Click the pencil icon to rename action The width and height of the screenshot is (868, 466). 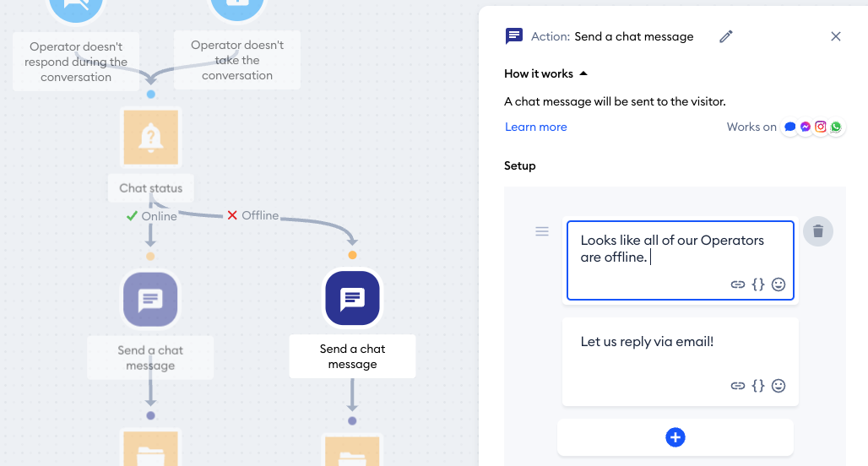[x=726, y=36]
